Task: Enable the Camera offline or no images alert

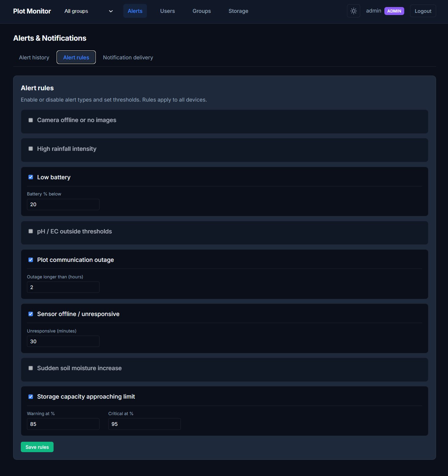Action: point(31,120)
